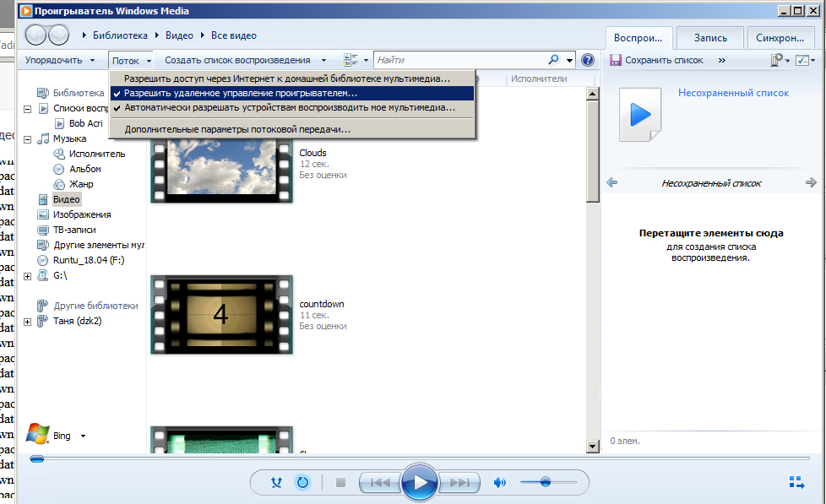Open the help question mark icon
Viewport: 826px width, 504px height.
588,60
